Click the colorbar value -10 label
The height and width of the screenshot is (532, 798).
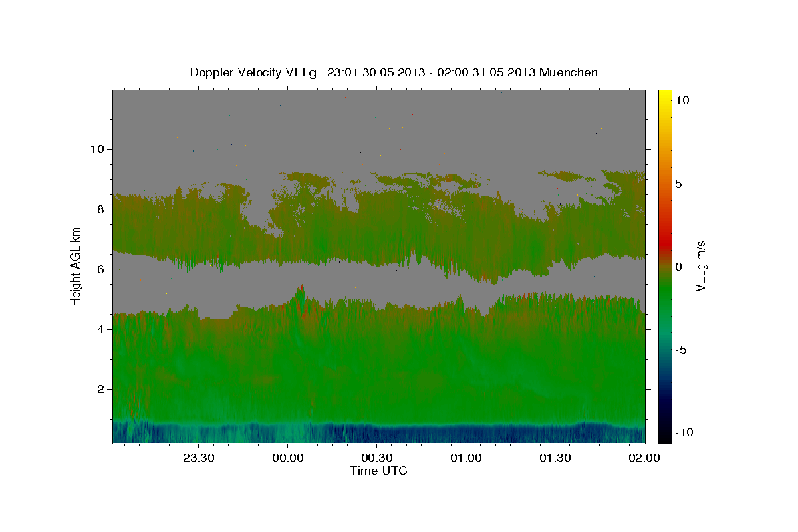point(683,432)
